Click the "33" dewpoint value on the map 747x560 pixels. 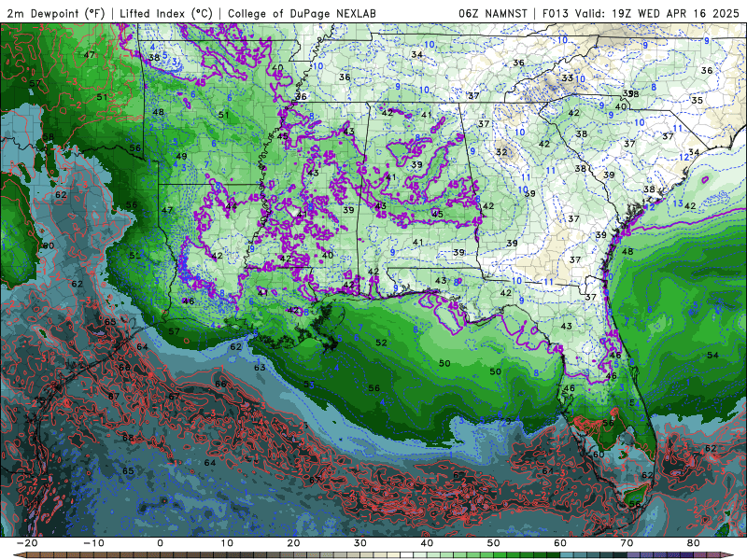click(x=567, y=77)
